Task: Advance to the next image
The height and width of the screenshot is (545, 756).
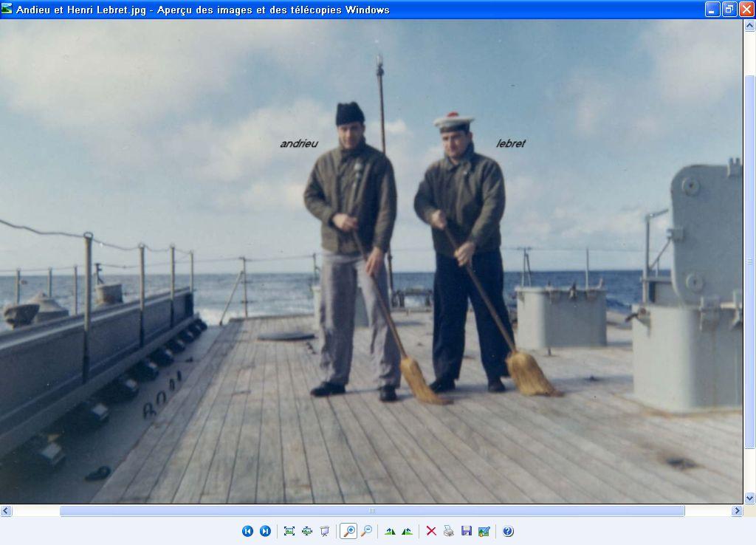Action: coord(265,531)
